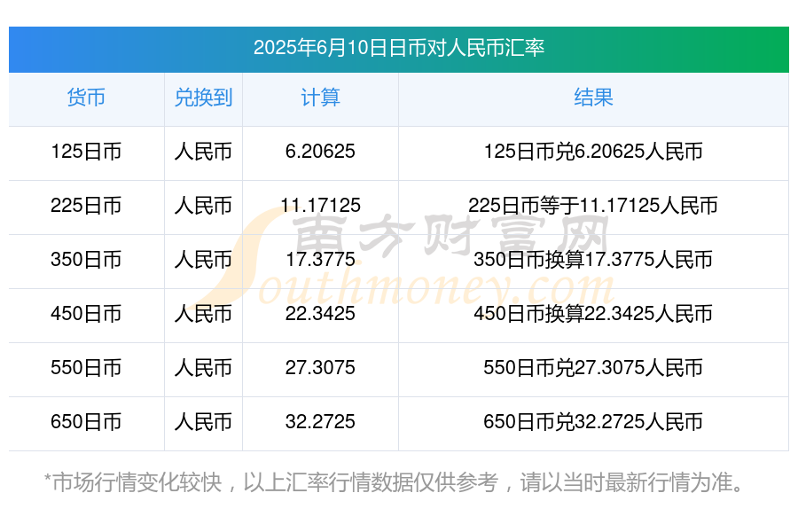Screen dimensions: 798x532
Task: Click the '450日币' cell
Action: pos(86,314)
